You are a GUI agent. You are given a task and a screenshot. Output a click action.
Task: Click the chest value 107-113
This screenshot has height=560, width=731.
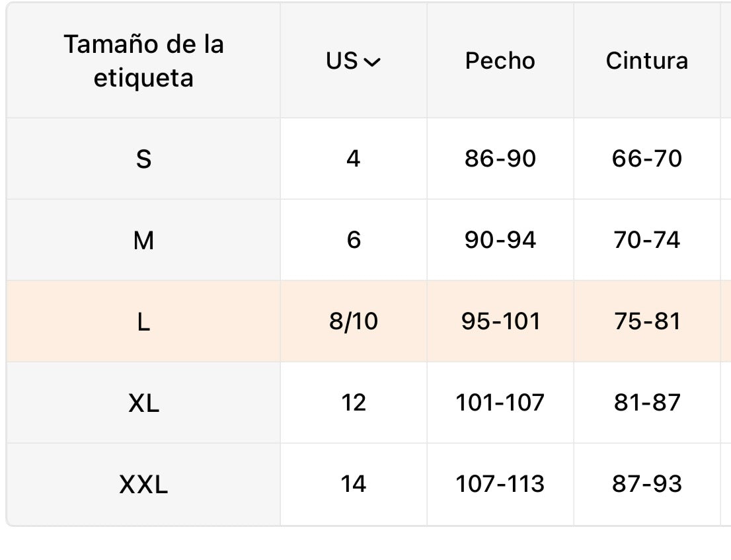pos(500,483)
